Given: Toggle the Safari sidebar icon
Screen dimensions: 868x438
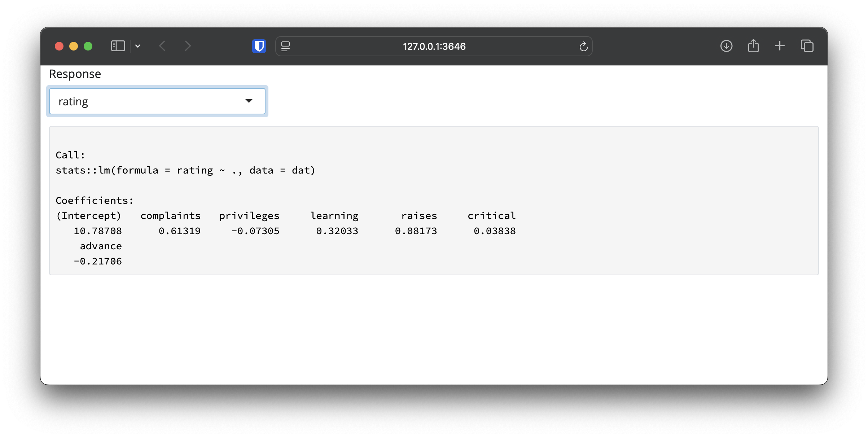Looking at the screenshot, I should click(118, 46).
